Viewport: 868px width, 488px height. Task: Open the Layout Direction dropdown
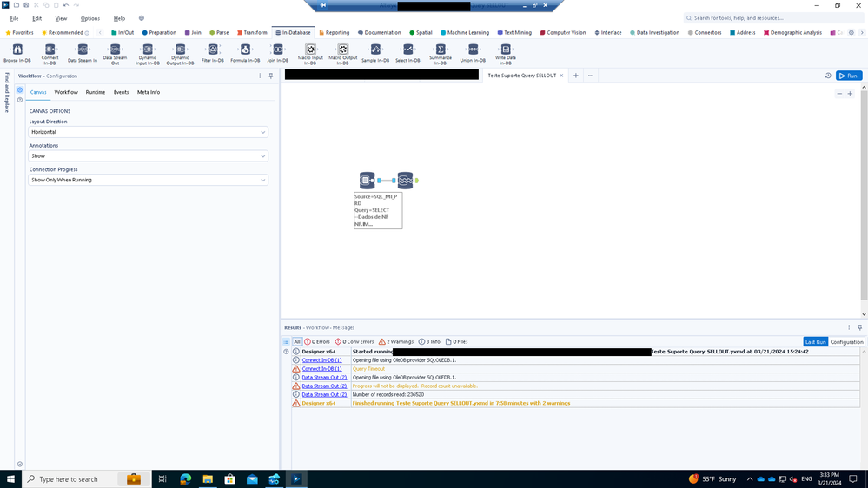tap(149, 132)
